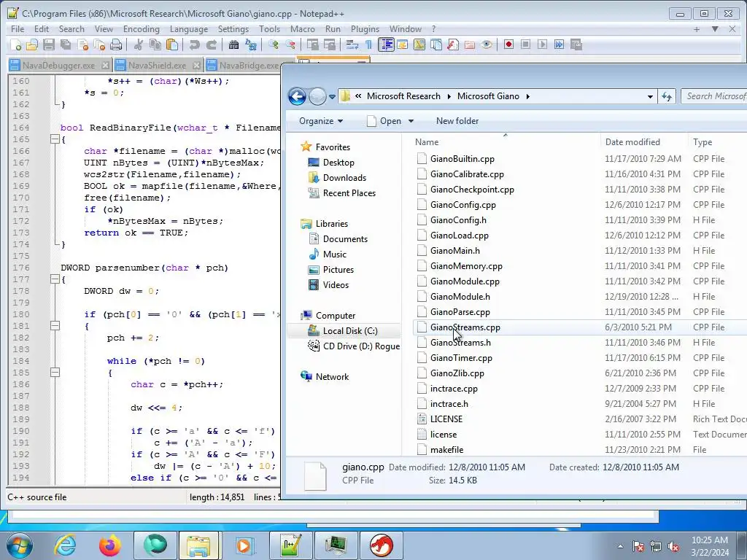
Task: Select Downloads under Favorites
Action: 344,178
